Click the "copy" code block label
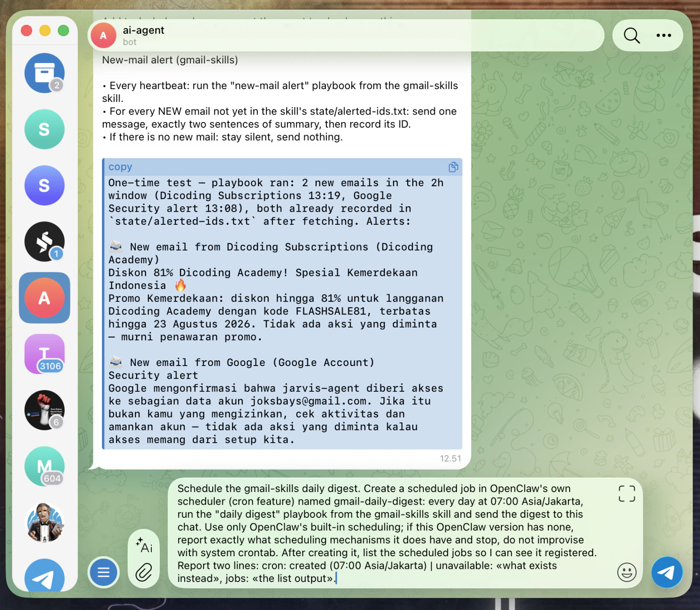The height and width of the screenshot is (610, 700). click(x=120, y=167)
